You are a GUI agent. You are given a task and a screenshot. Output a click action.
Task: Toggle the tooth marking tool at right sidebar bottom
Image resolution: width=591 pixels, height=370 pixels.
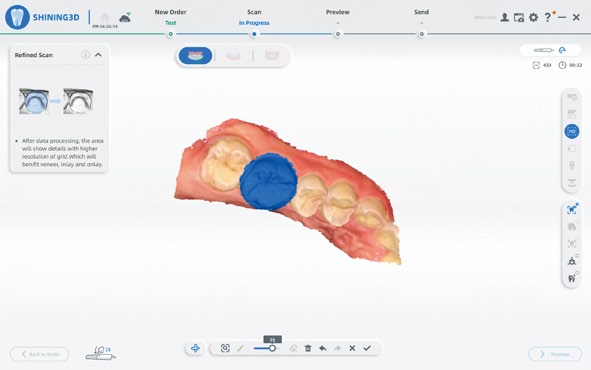[x=572, y=278]
